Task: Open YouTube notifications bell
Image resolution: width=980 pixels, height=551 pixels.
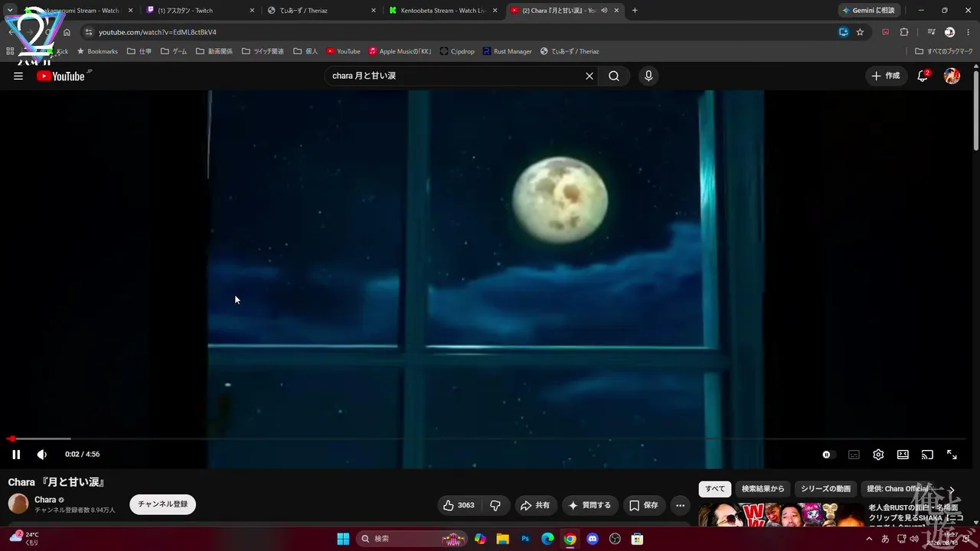Action: point(923,76)
